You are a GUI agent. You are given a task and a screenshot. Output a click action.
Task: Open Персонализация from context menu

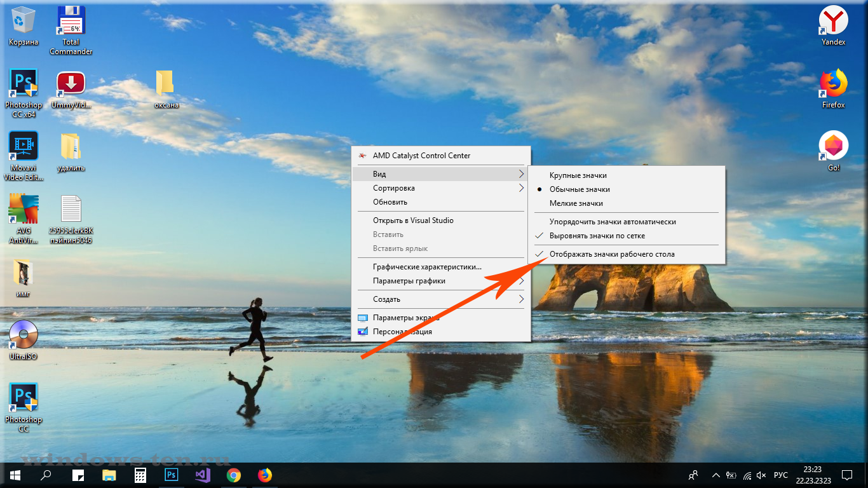pyautogui.click(x=441, y=332)
